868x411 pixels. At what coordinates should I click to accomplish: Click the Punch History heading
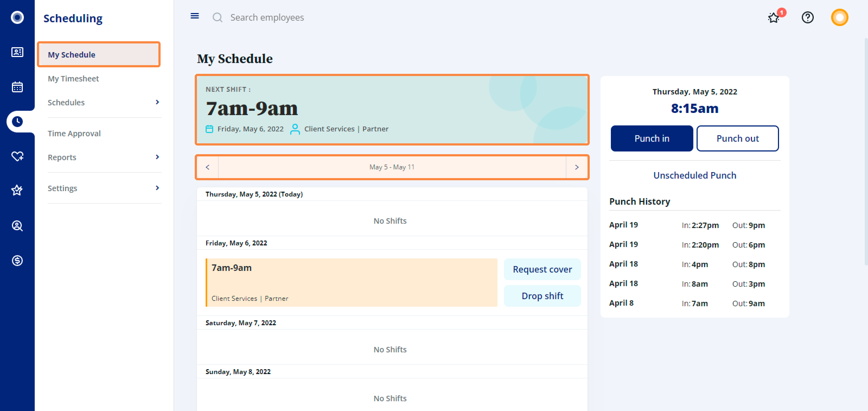click(x=640, y=202)
